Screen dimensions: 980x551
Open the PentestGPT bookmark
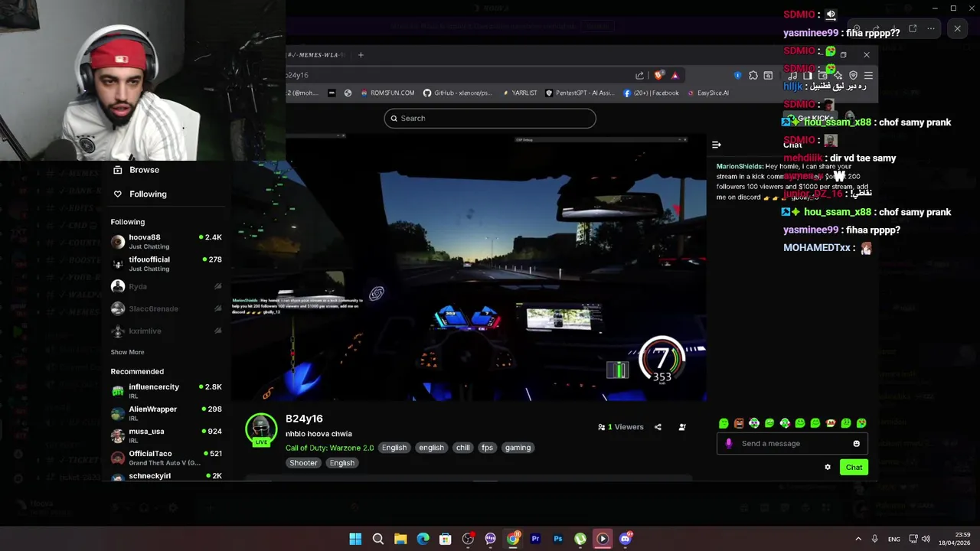pyautogui.click(x=580, y=93)
